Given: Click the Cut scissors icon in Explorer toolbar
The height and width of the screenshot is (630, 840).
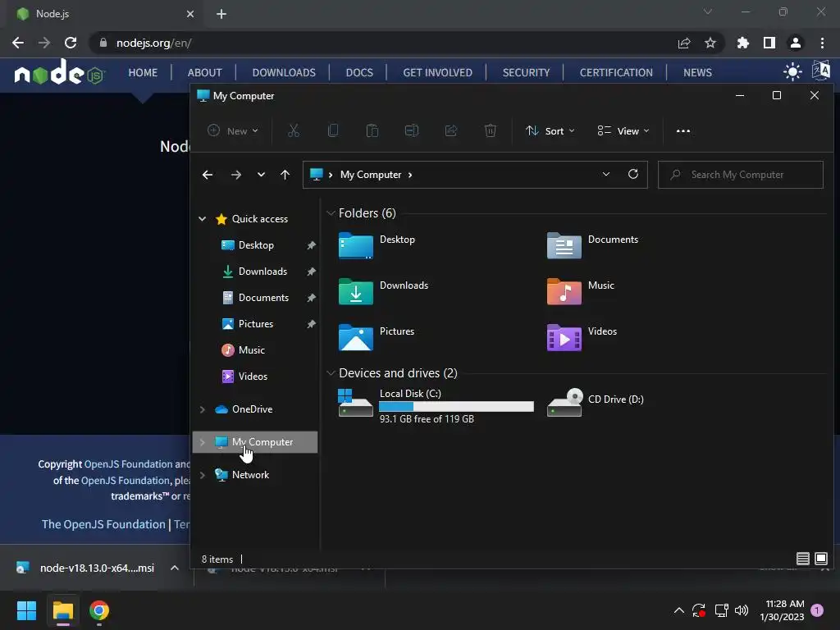Looking at the screenshot, I should (x=293, y=130).
